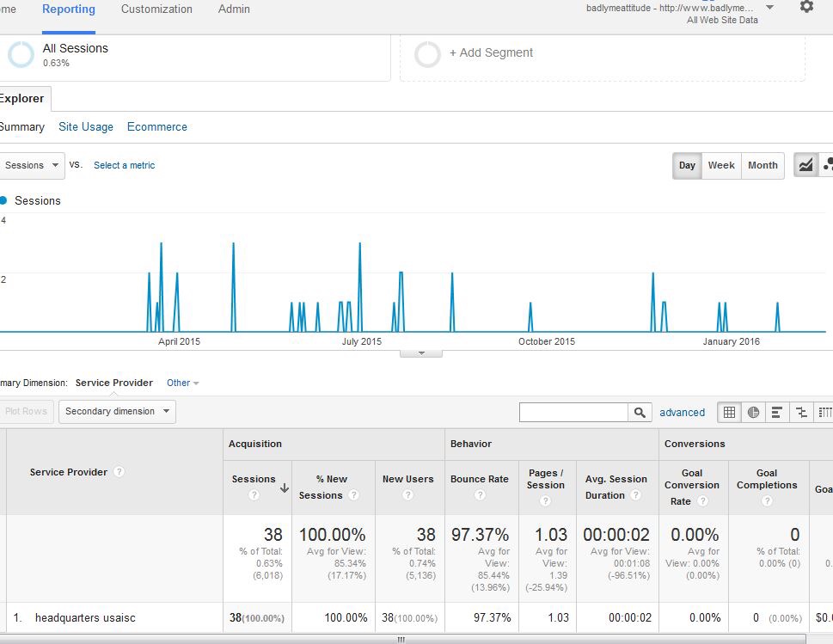Switch to the Site Usage tab
Image resolution: width=833 pixels, height=644 pixels.
pos(86,126)
